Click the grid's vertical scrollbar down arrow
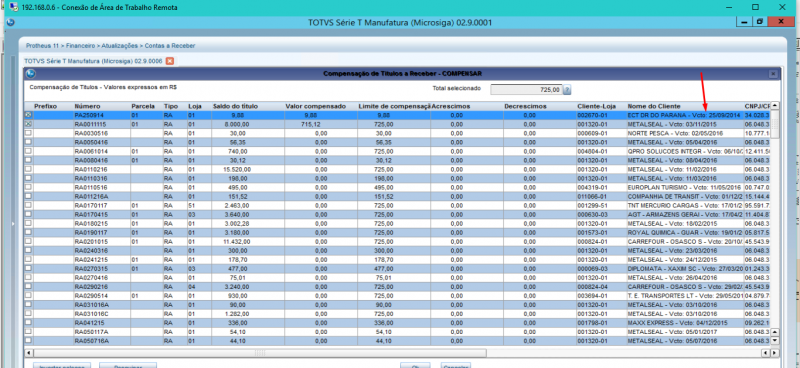Image resolution: width=800 pixels, height=368 pixels. [774, 340]
